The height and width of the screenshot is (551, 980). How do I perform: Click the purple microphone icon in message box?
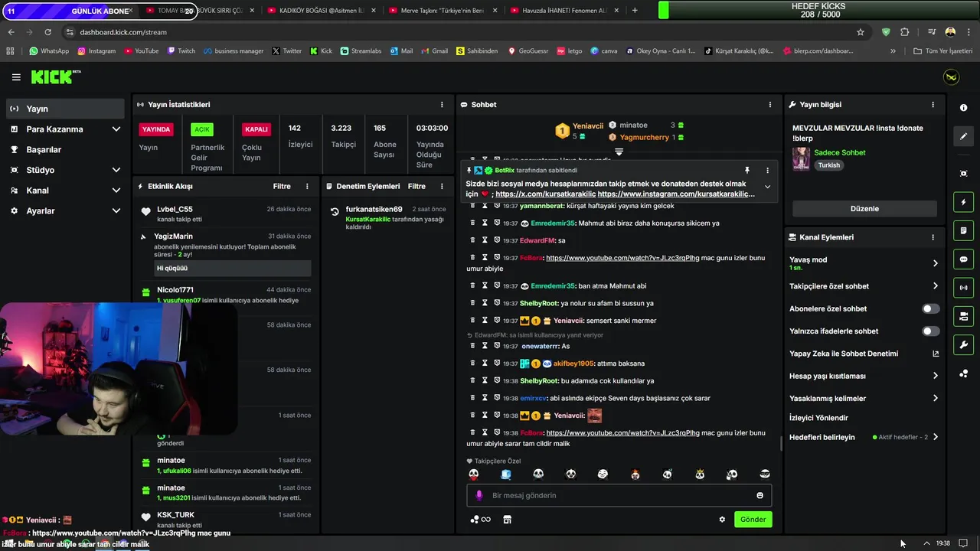coord(479,495)
